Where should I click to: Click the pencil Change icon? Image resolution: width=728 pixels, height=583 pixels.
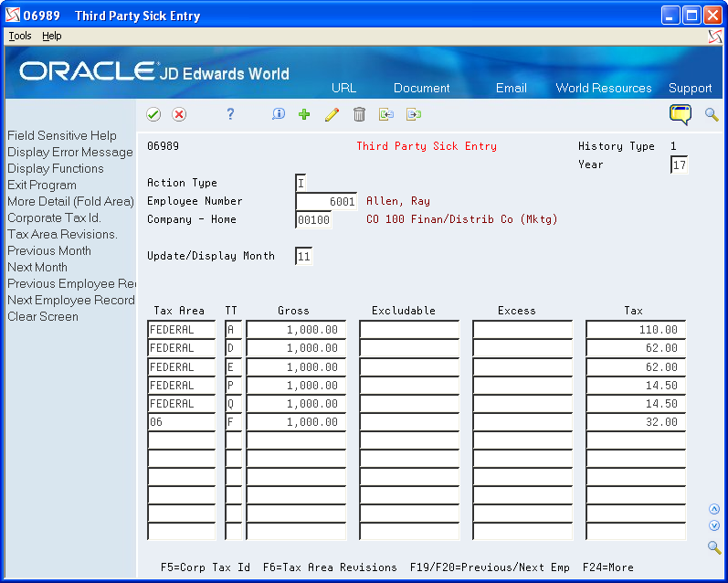click(332, 114)
